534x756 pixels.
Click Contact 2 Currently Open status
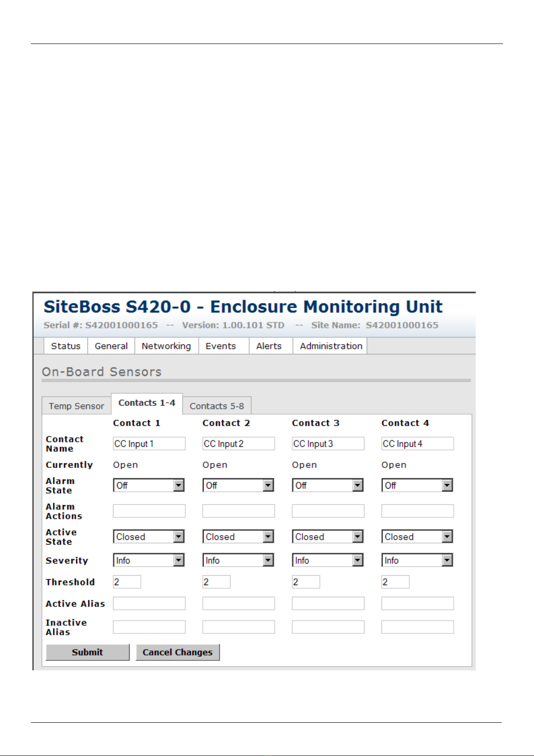[x=215, y=465]
